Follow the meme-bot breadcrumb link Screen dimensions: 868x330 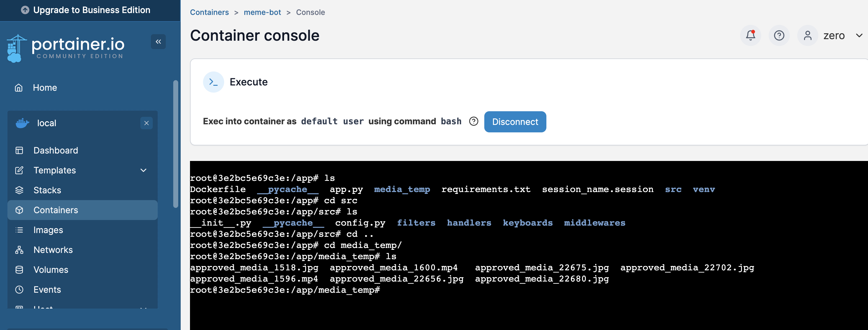click(262, 12)
